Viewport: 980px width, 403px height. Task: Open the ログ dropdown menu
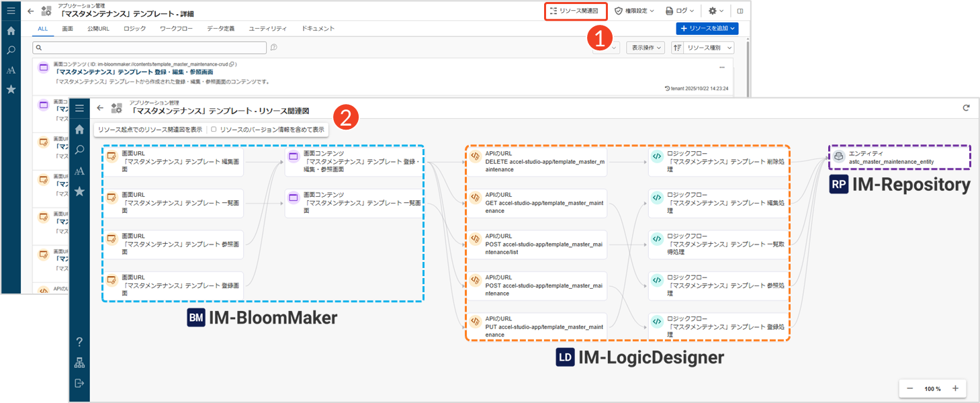(679, 11)
